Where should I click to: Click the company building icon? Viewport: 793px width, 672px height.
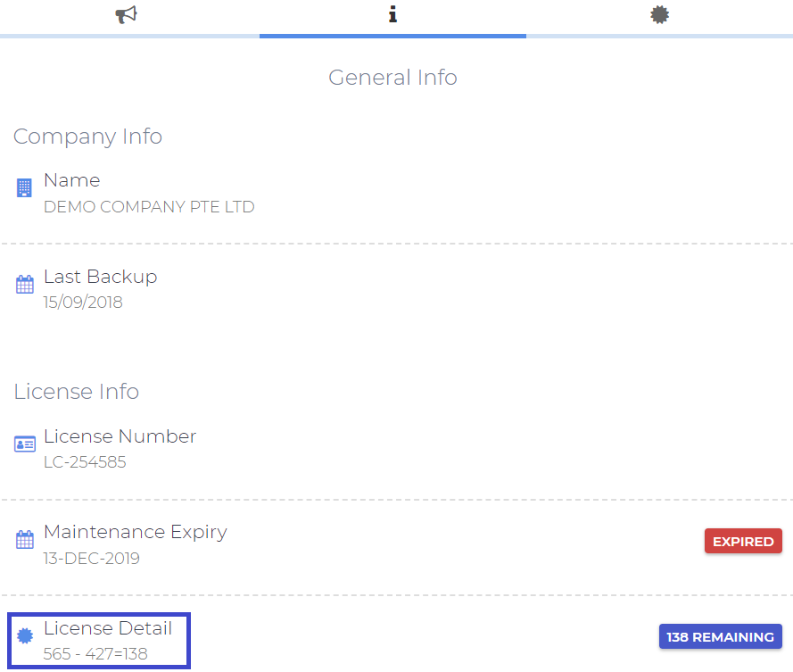(x=25, y=188)
